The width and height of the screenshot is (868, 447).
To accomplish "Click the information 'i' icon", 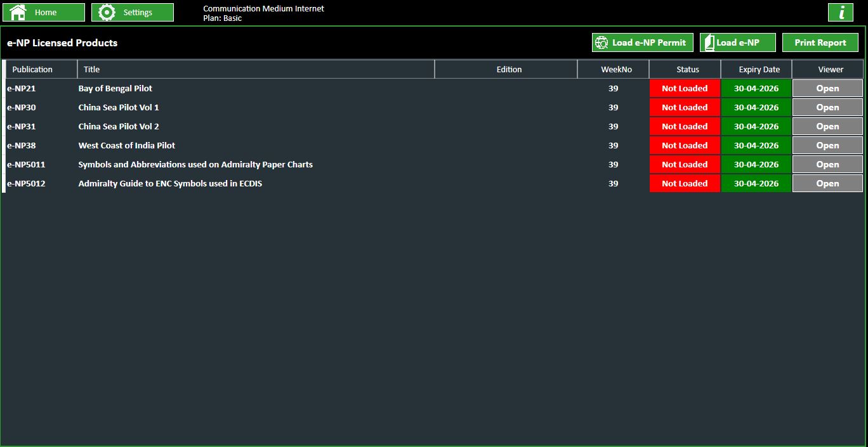I will [x=841, y=12].
